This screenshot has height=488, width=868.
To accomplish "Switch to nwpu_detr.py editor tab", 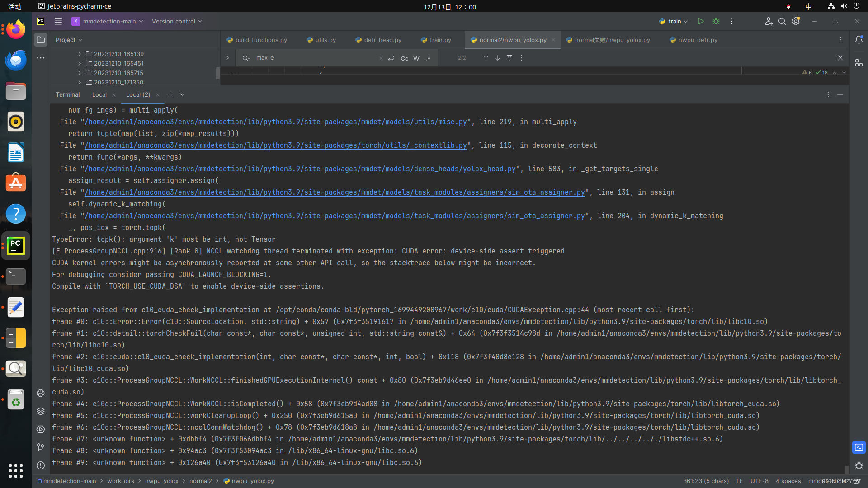I will (x=693, y=40).
